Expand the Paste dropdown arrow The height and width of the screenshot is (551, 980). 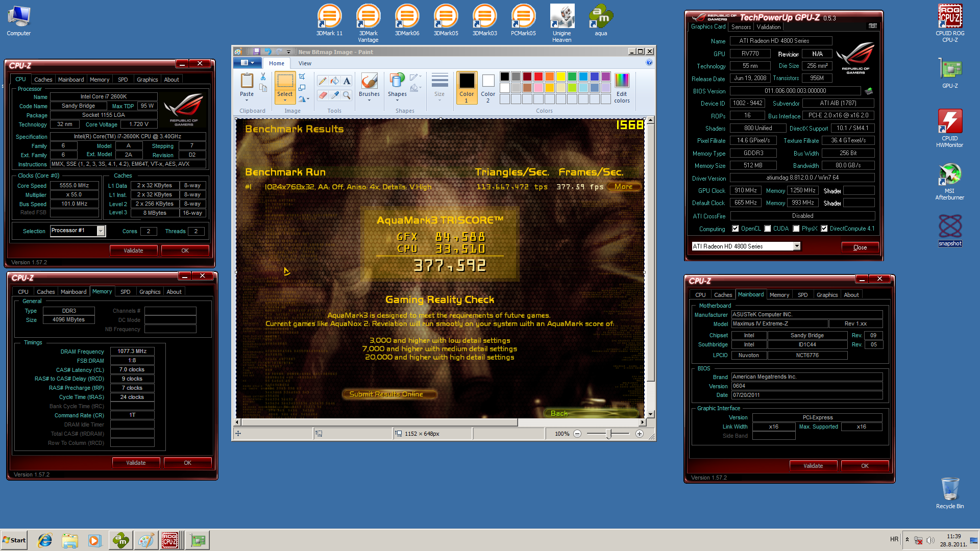pyautogui.click(x=247, y=101)
